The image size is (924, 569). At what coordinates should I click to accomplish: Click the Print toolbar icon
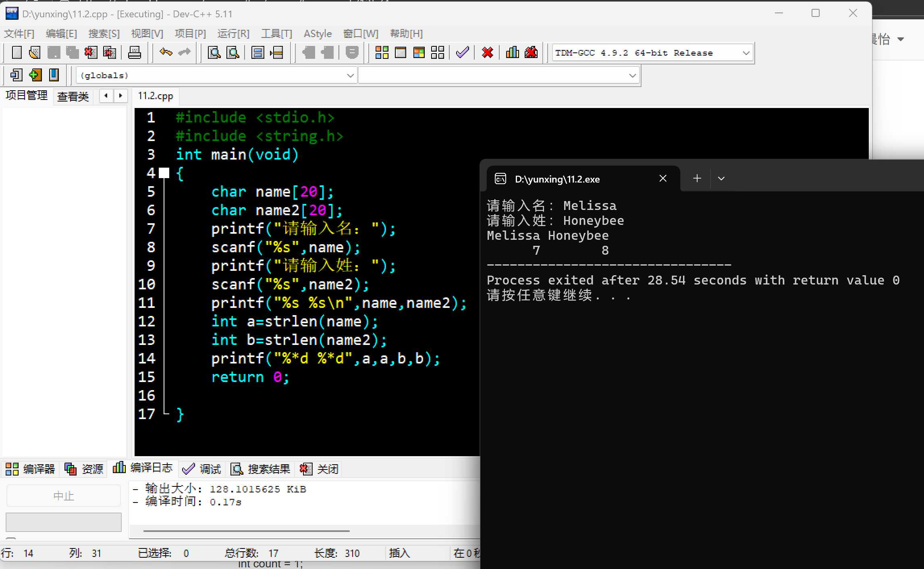134,53
